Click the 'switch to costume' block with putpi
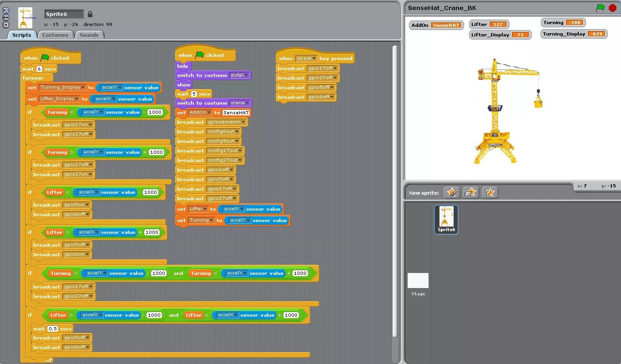The image size is (621, 364). [x=214, y=75]
